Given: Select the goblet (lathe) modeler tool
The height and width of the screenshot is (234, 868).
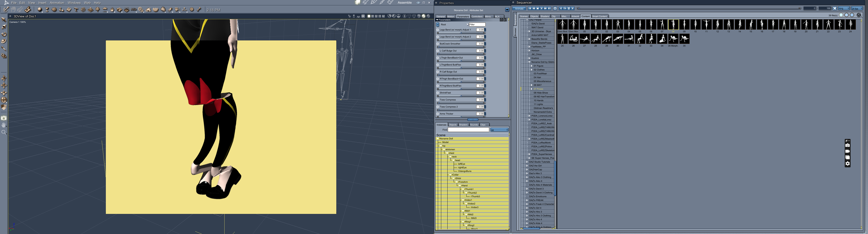Looking at the screenshot, I should [47, 10].
